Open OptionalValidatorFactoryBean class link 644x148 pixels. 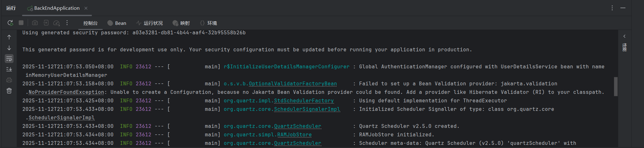tap(293, 84)
